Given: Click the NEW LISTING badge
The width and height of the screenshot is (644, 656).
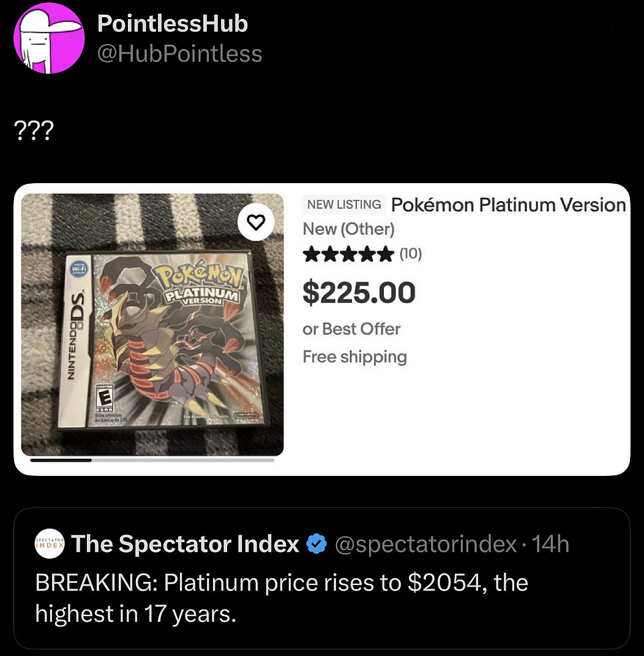Looking at the screenshot, I should (x=344, y=205).
